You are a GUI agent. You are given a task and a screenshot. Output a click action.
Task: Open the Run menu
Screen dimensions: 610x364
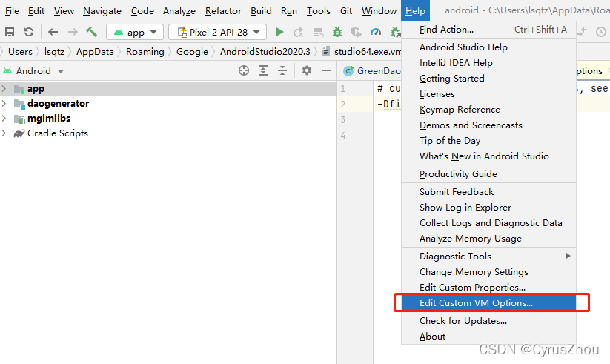click(x=289, y=11)
